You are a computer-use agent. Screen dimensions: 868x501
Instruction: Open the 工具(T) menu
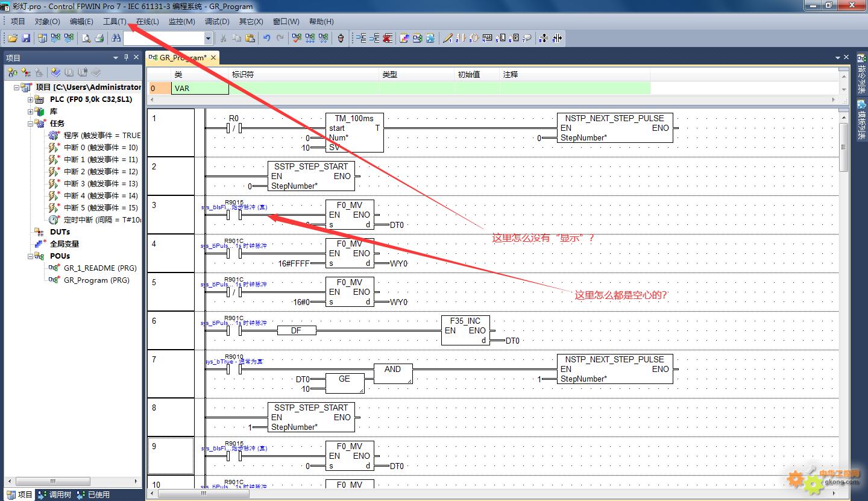click(x=115, y=21)
